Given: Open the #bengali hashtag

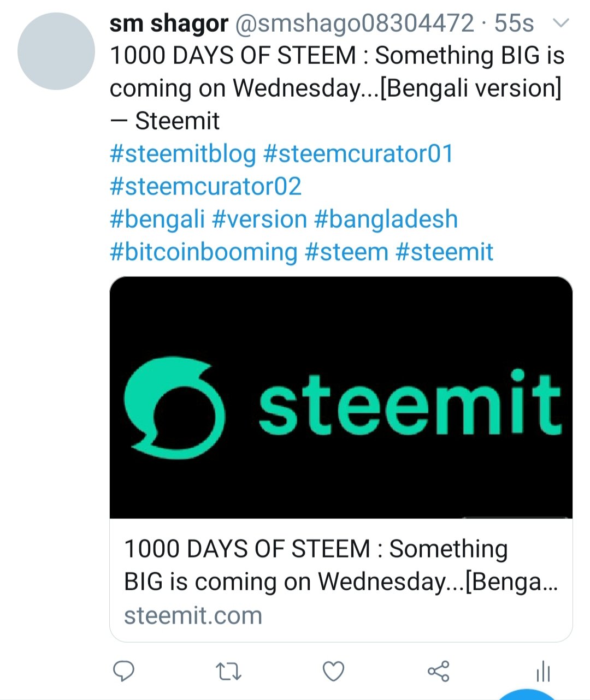Looking at the screenshot, I should (x=157, y=220).
